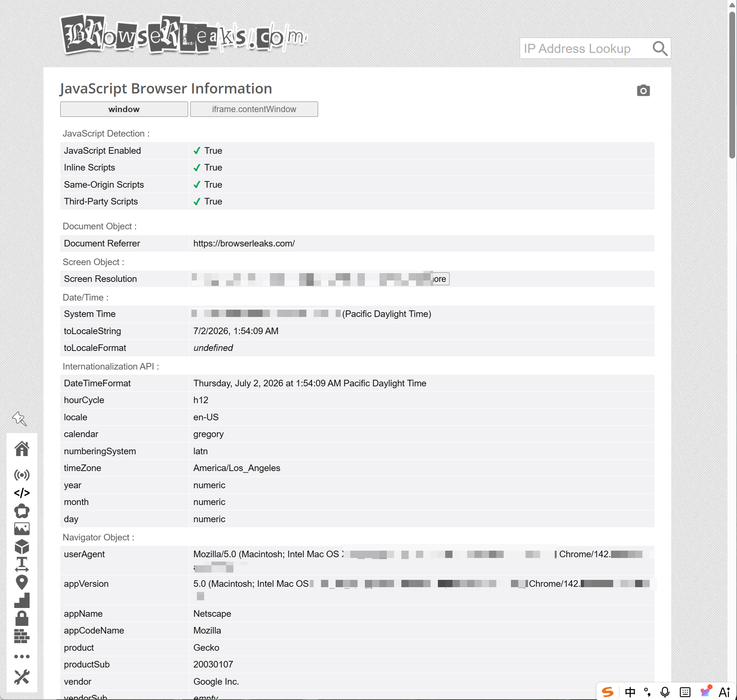
Task: Click the BrowserLeaks.com logo link
Action: point(184,35)
